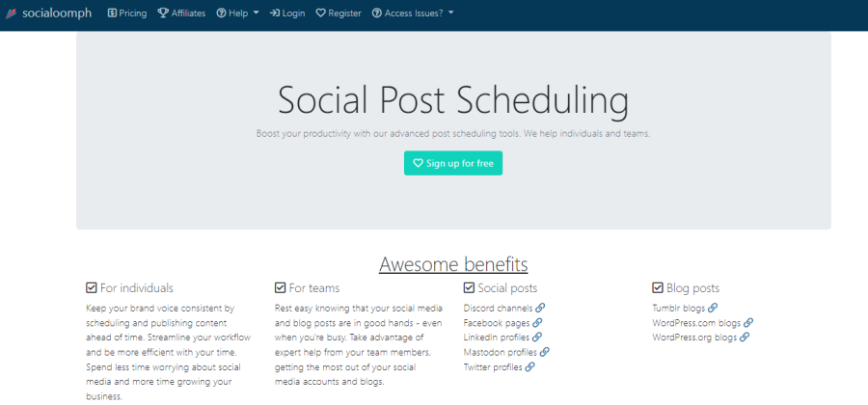The height and width of the screenshot is (405, 868).
Task: Click the Social posts checkbox icon
Action: [x=469, y=287]
